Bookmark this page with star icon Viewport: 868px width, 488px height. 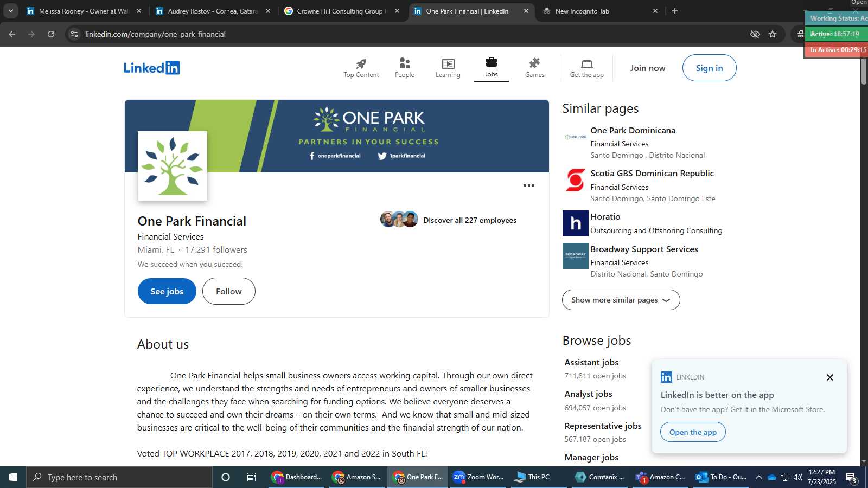point(773,34)
